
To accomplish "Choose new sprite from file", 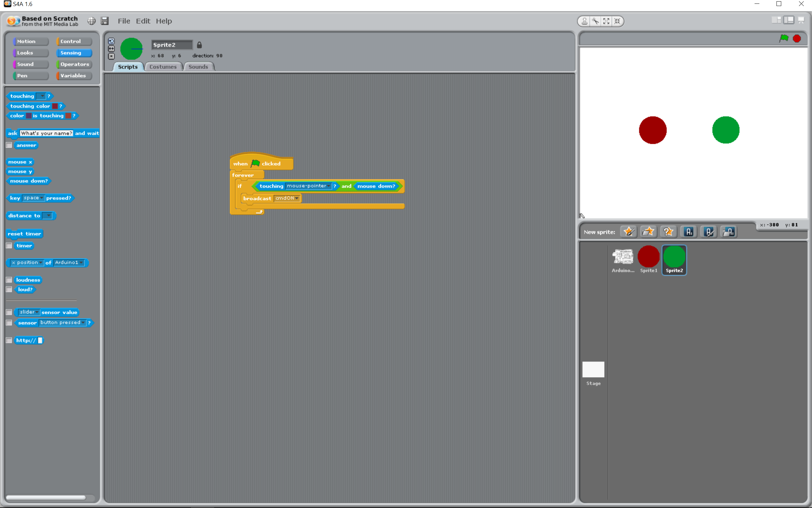I will [x=648, y=232].
